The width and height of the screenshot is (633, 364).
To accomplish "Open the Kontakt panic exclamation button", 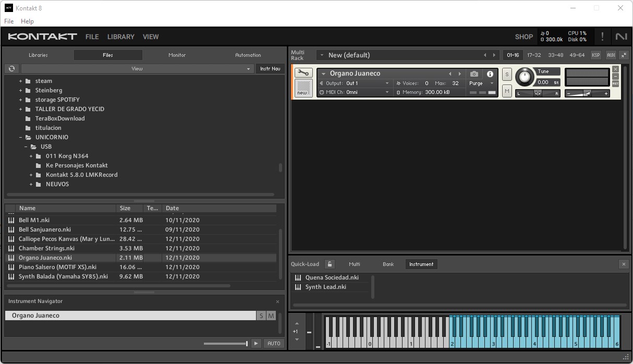I will pos(602,37).
